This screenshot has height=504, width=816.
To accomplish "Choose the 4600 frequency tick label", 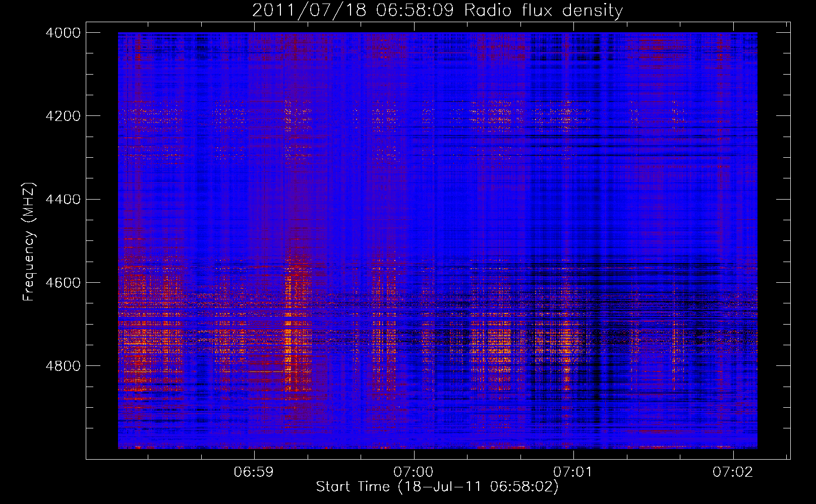I will pos(63,282).
